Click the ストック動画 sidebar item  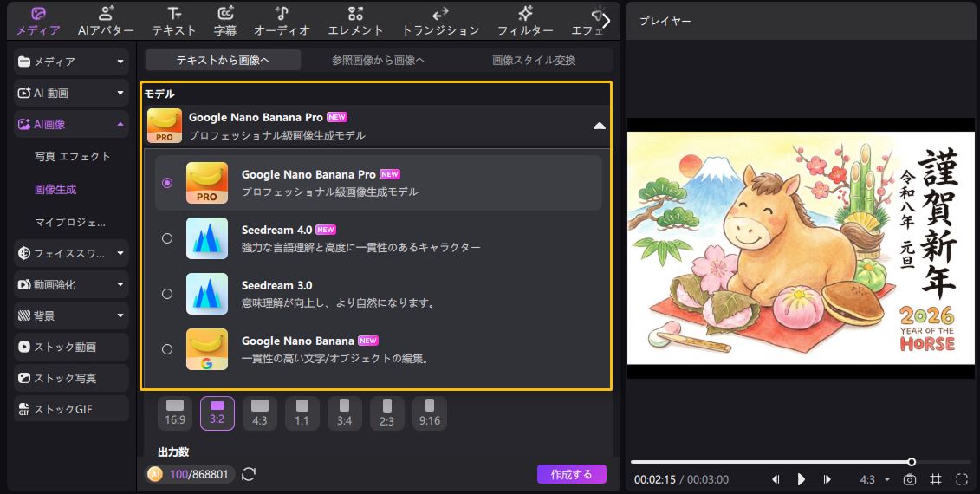[71, 347]
